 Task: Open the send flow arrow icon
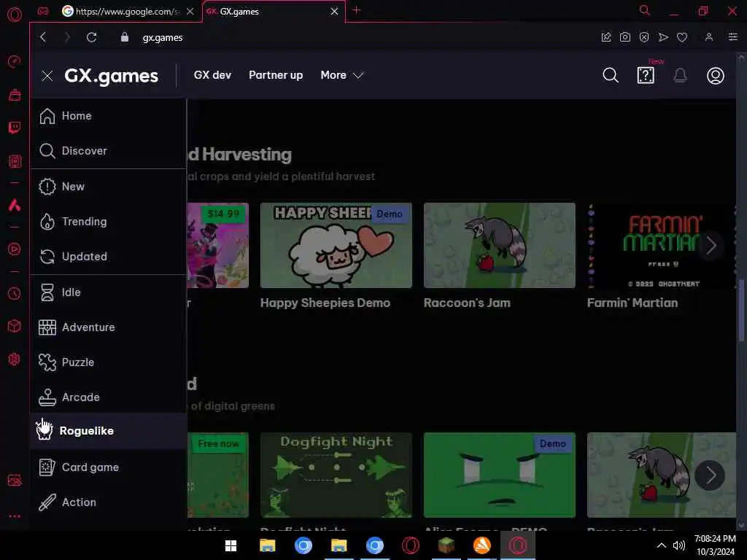[663, 37]
